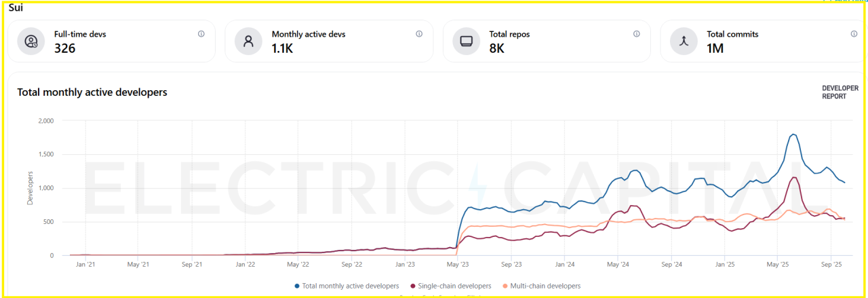Click the May '23 x-axis label
Image resolution: width=868 pixels, height=298 pixels.
(x=458, y=265)
